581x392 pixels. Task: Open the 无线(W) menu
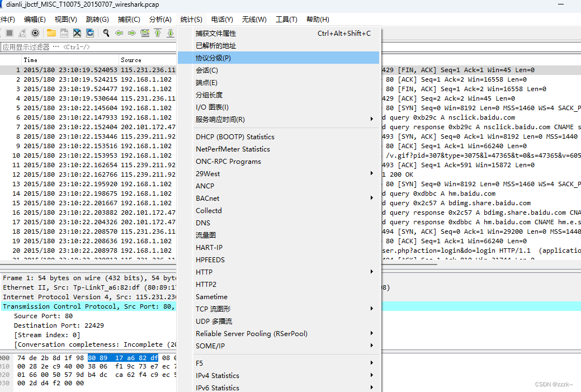click(x=254, y=19)
